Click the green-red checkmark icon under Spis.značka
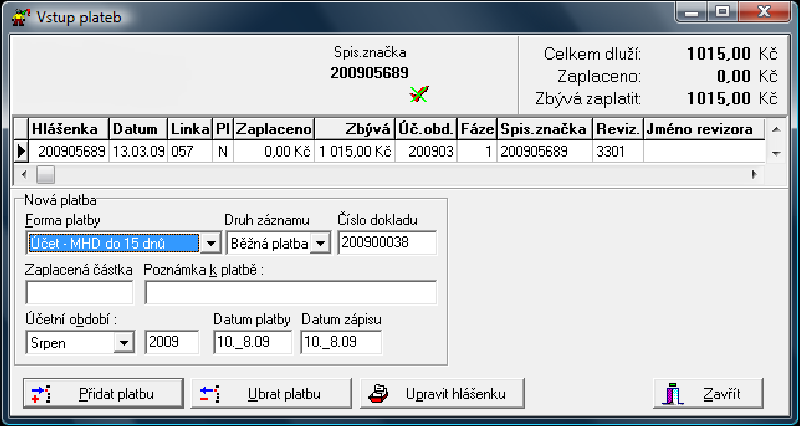The height and width of the screenshot is (426, 800). pos(419,94)
